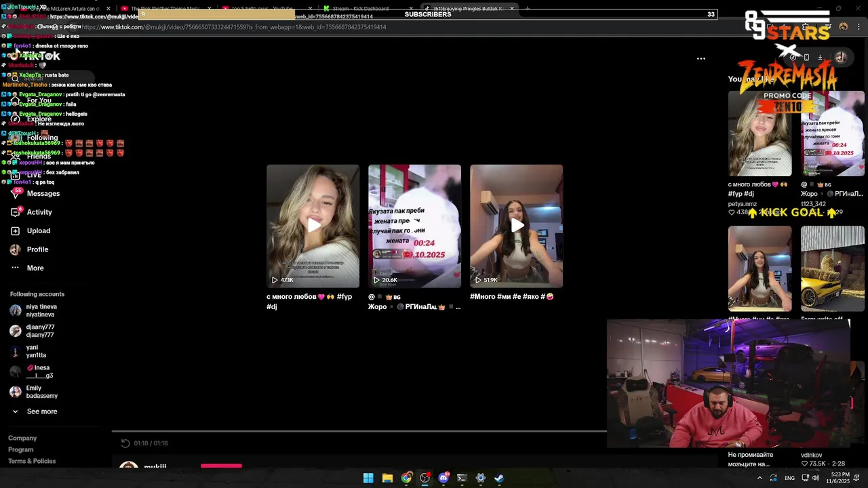Open Google Chrome from the taskbar
Viewport: 868px width, 488px height.
click(406, 478)
